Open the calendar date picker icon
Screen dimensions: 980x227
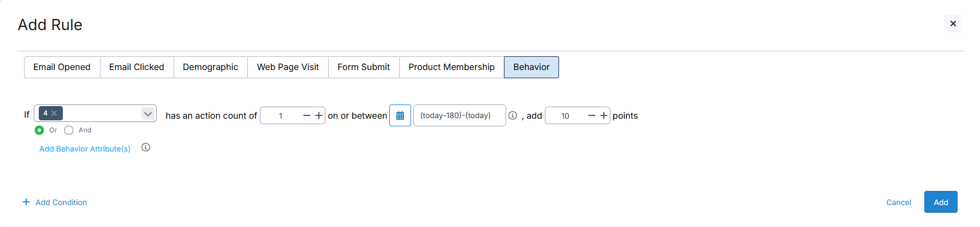point(400,115)
